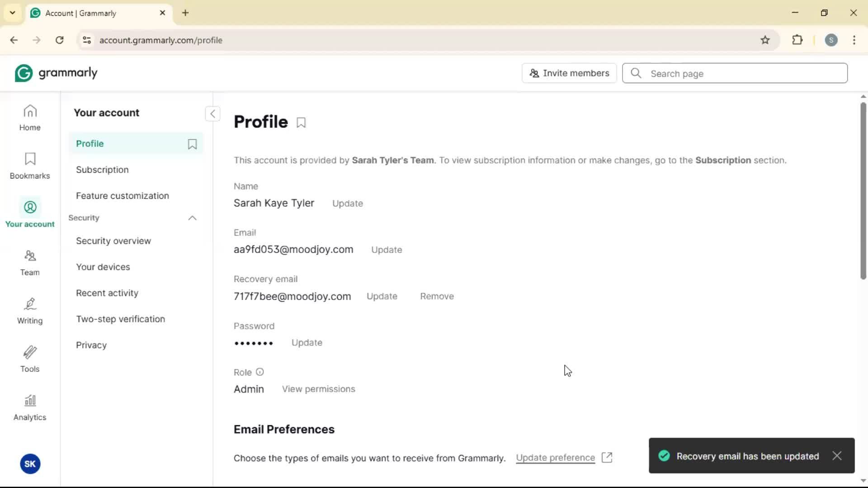
Task: Open the Tools sidebar icon
Action: coord(30,359)
